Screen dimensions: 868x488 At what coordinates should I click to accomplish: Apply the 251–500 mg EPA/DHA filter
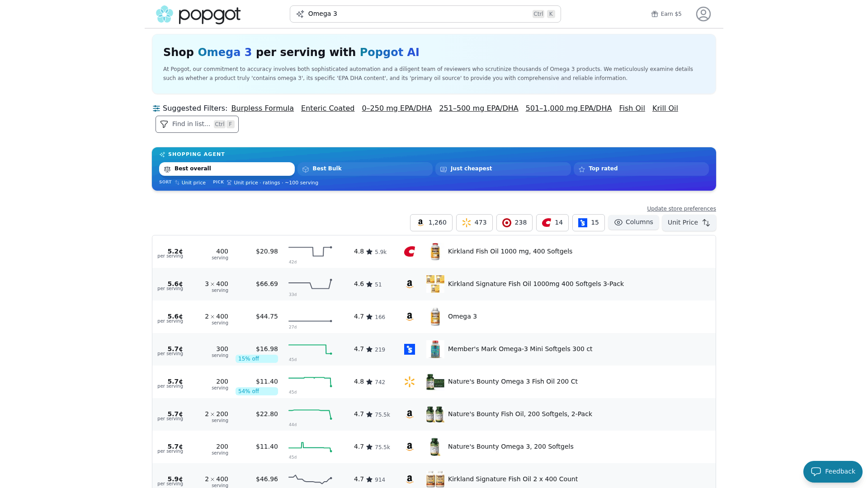pos(479,108)
